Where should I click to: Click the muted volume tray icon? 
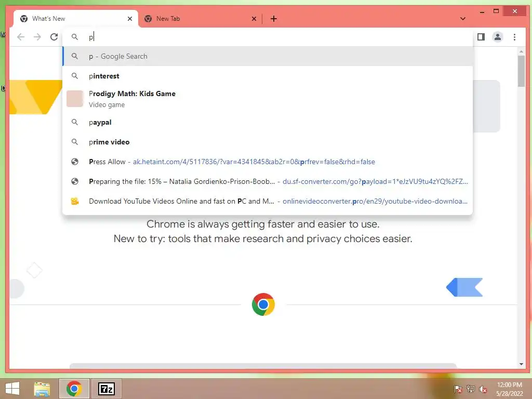[x=483, y=389]
